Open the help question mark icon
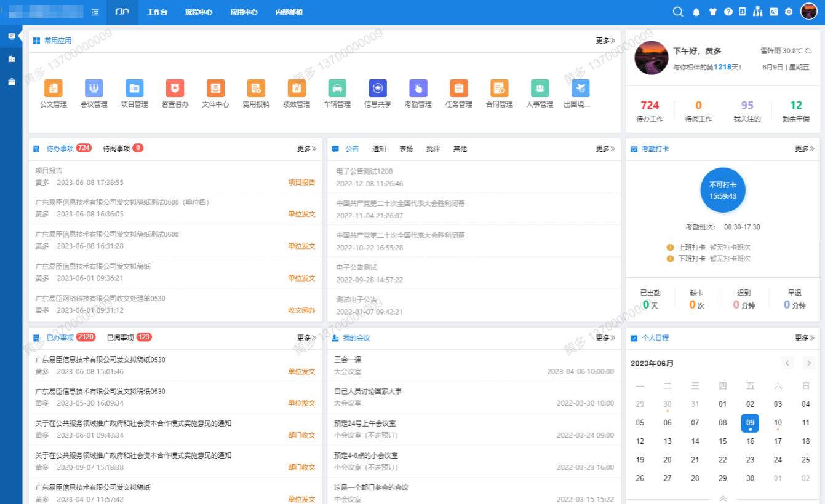The width and height of the screenshot is (825, 504). pos(728,12)
